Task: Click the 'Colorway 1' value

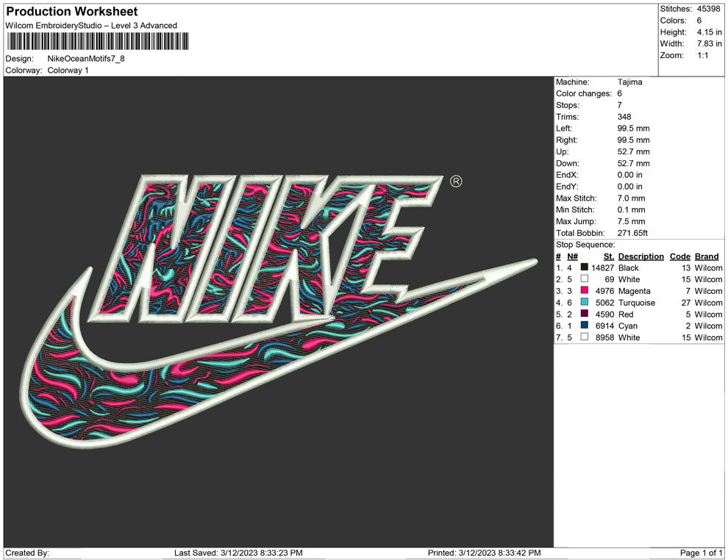Action: coord(68,70)
